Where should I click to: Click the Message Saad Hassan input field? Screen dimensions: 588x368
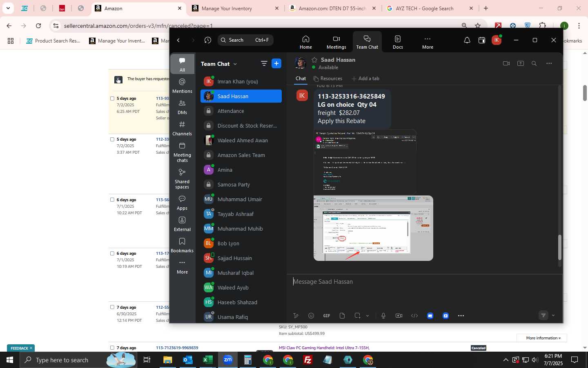(x=425, y=282)
